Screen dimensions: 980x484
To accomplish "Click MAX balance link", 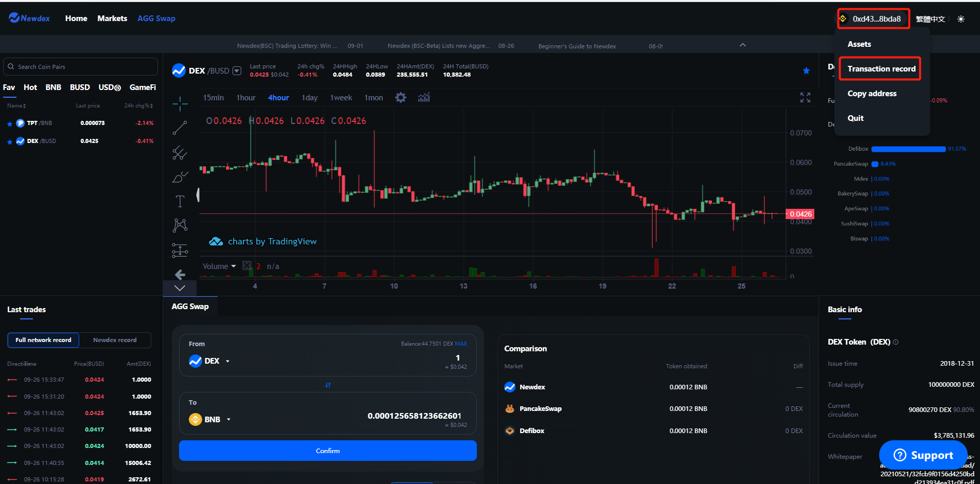I will click(461, 344).
